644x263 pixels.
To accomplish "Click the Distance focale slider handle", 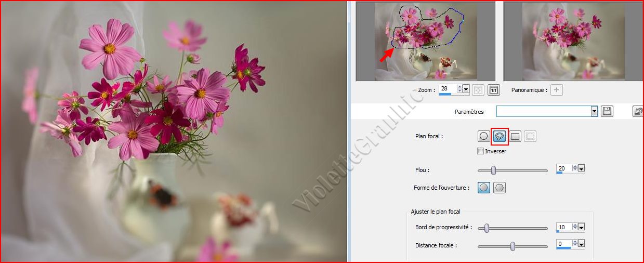I will (x=512, y=246).
